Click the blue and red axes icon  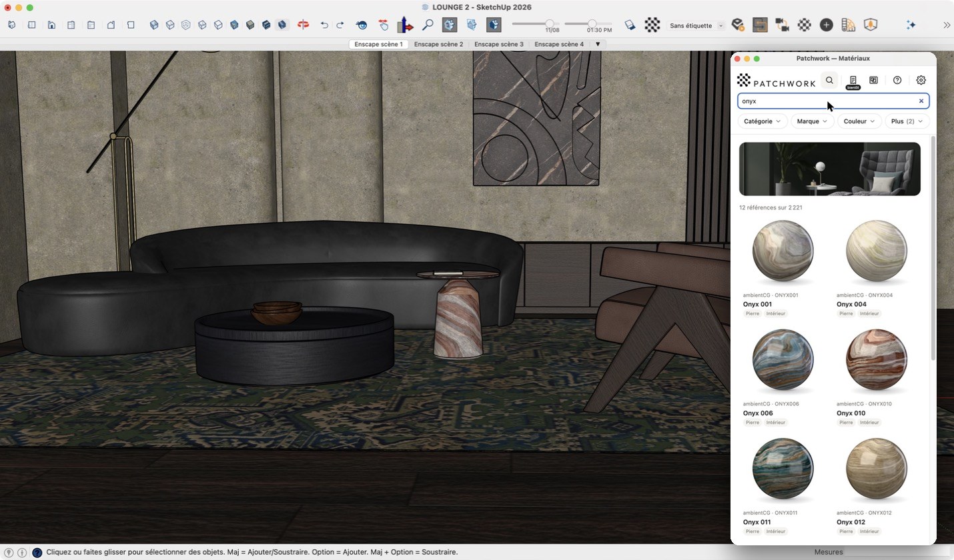pos(405,25)
